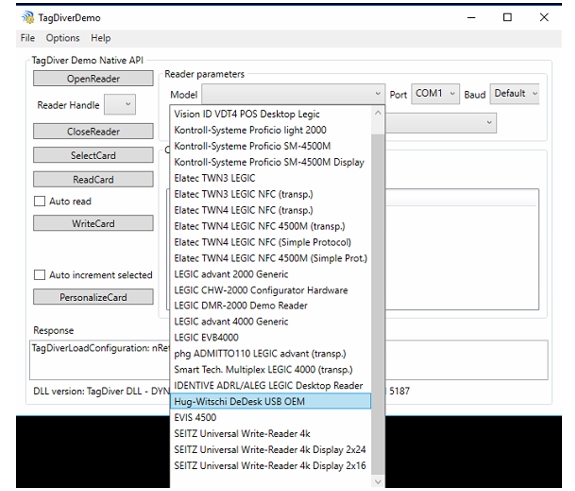Select SEITZ Universal Write-Reader 4k Display 2x16

click(271, 466)
